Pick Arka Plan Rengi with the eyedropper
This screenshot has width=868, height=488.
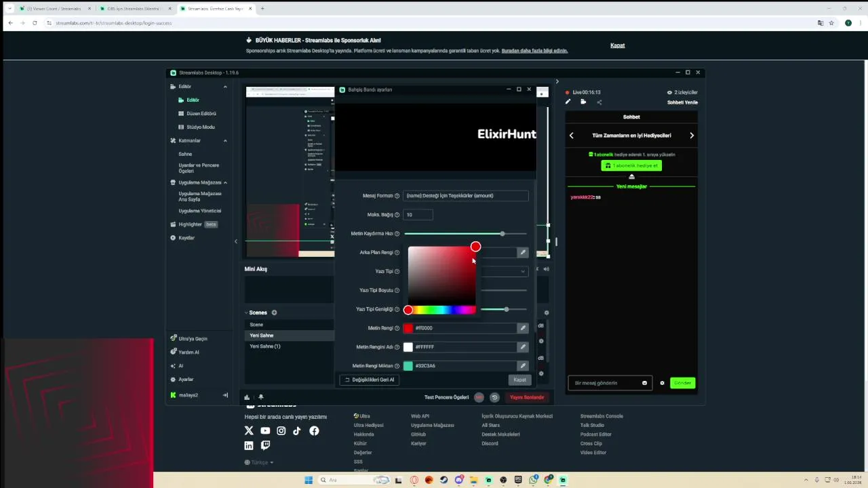click(523, 252)
